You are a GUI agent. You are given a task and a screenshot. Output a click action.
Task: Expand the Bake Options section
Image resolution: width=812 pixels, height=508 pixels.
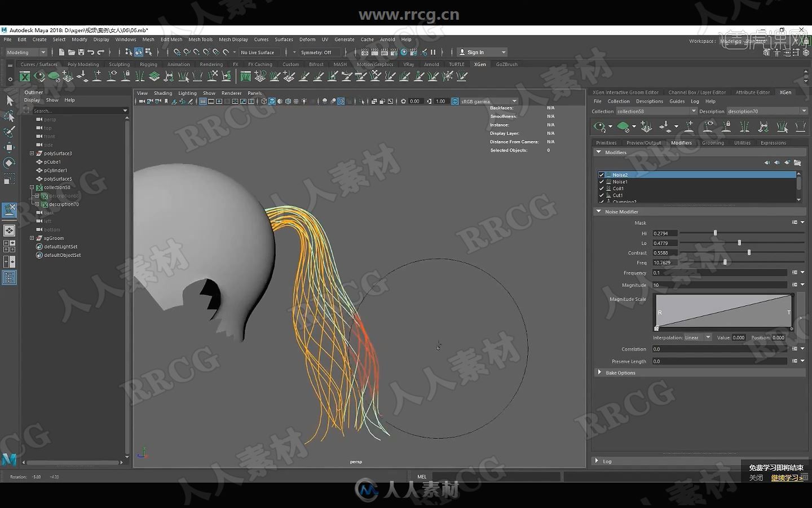click(x=599, y=372)
